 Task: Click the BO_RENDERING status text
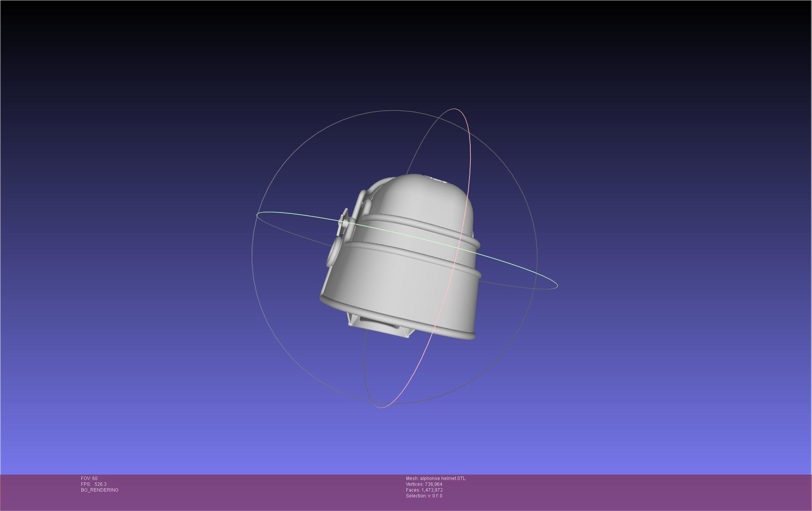pyautogui.click(x=100, y=490)
